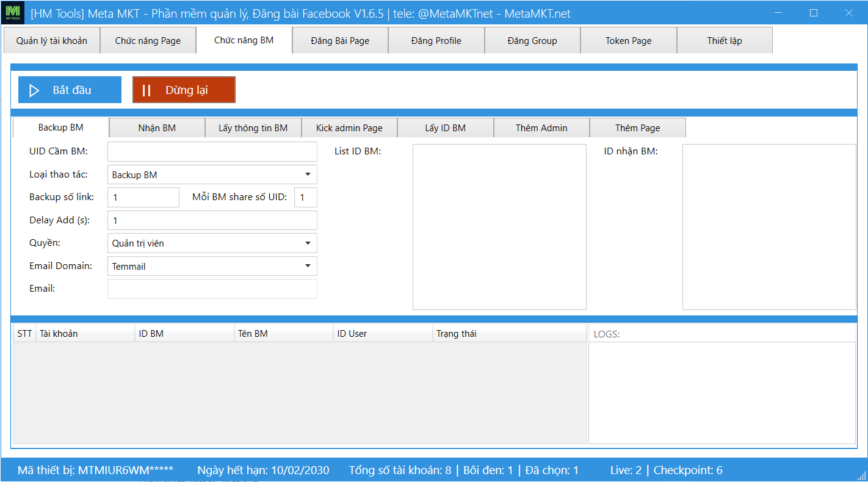This screenshot has width=868, height=482.
Task: Click the window resize grip icon
Action: (x=861, y=475)
